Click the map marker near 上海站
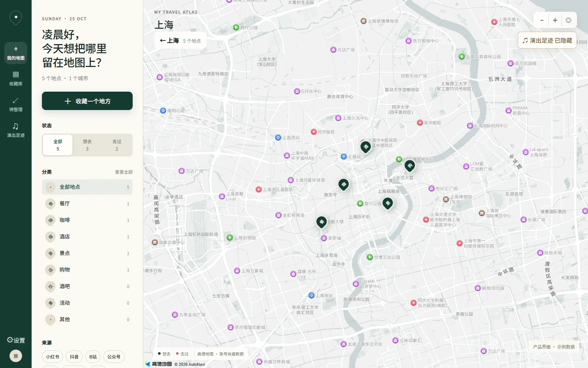 tap(366, 147)
